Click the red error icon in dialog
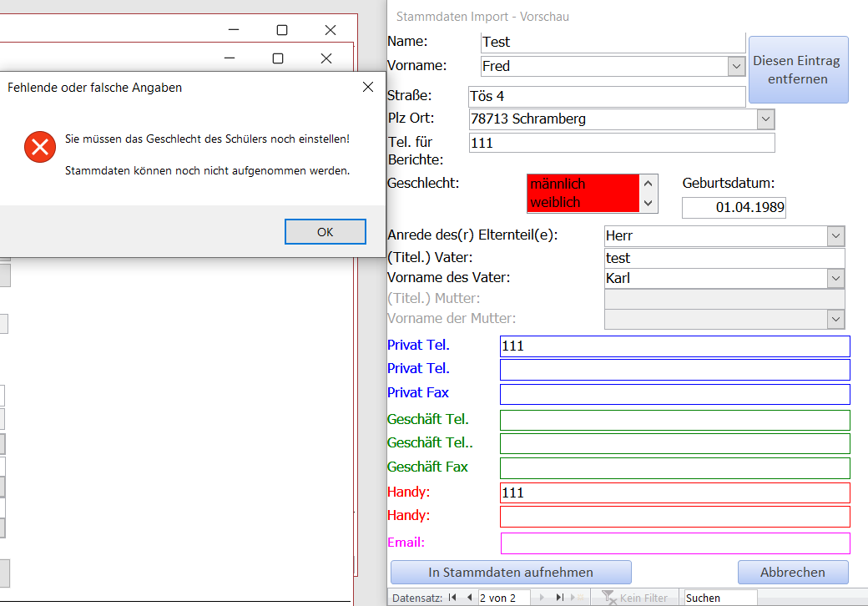This screenshot has width=868, height=606. 39,147
